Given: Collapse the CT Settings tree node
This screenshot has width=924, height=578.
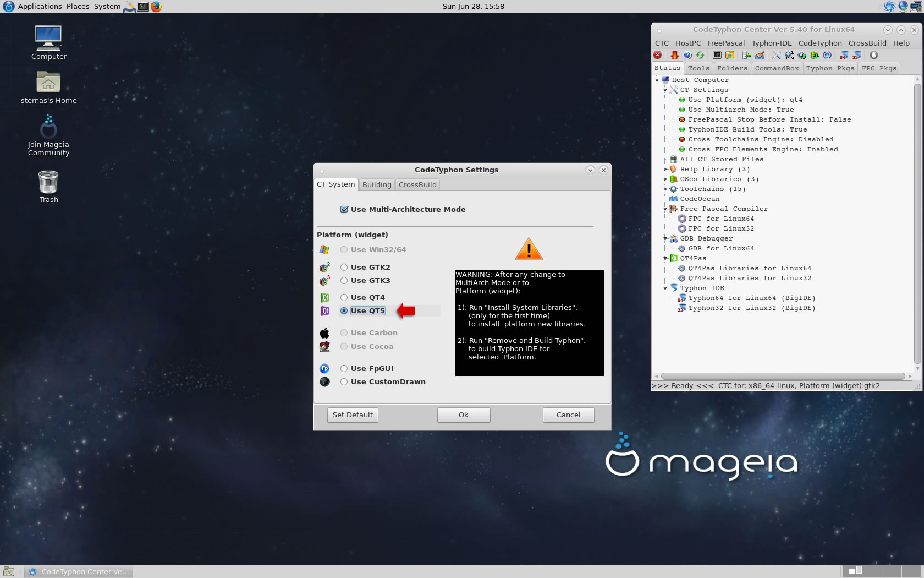Looking at the screenshot, I should (665, 90).
